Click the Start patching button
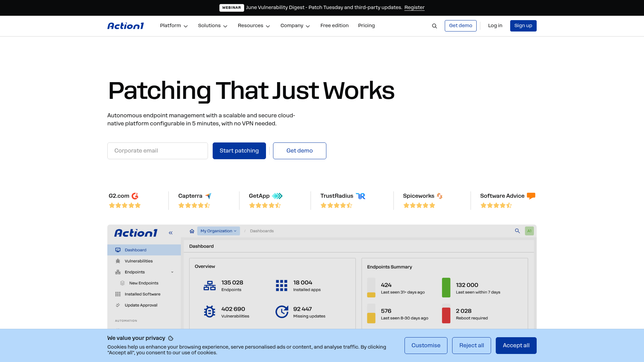 pyautogui.click(x=239, y=151)
